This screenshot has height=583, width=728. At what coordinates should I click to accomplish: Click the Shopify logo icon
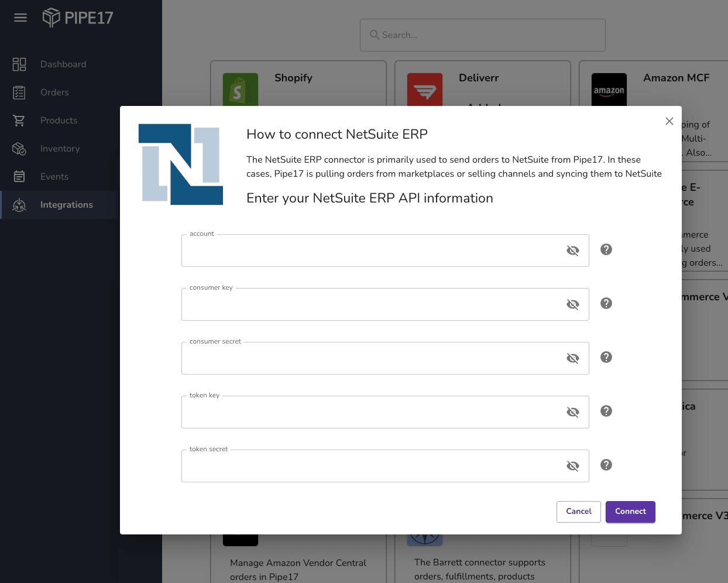pyautogui.click(x=241, y=90)
